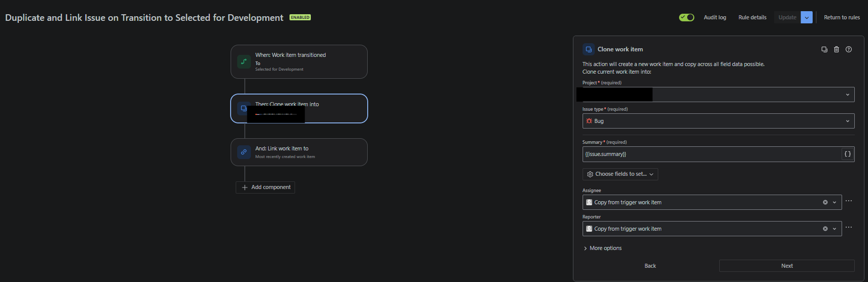Click the gear icon in Choose fields

point(590,174)
